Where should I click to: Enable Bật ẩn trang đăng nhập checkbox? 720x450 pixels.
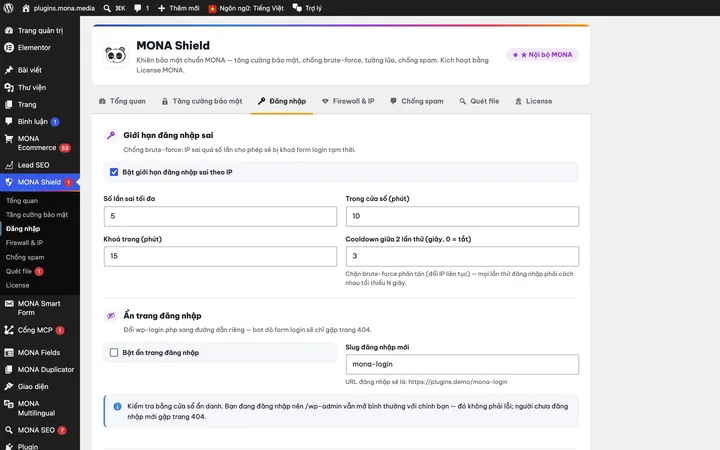[x=114, y=352]
